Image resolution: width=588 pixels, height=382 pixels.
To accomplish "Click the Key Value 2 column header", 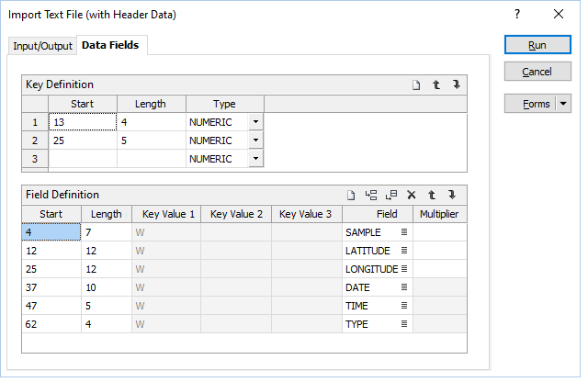I will click(236, 214).
